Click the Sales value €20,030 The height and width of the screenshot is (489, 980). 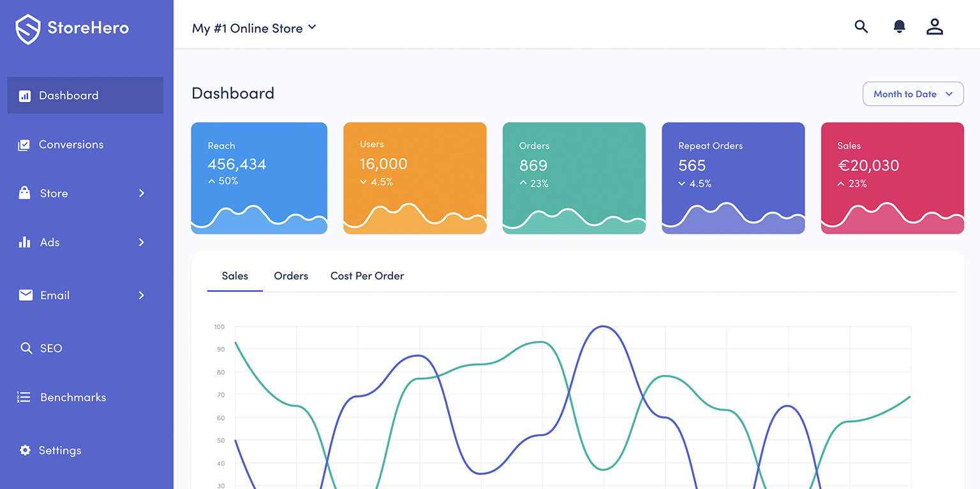(868, 165)
